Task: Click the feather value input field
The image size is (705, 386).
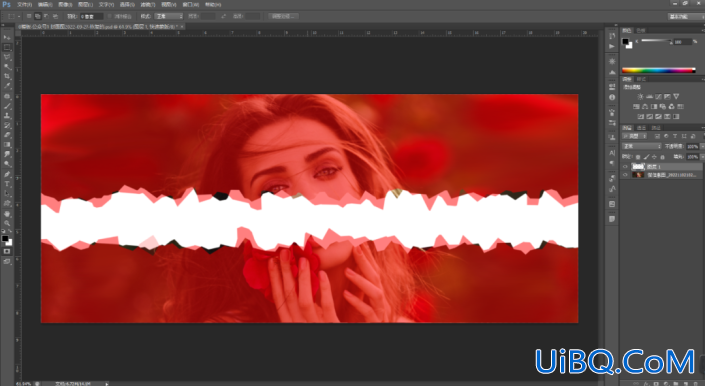Action: [92, 16]
